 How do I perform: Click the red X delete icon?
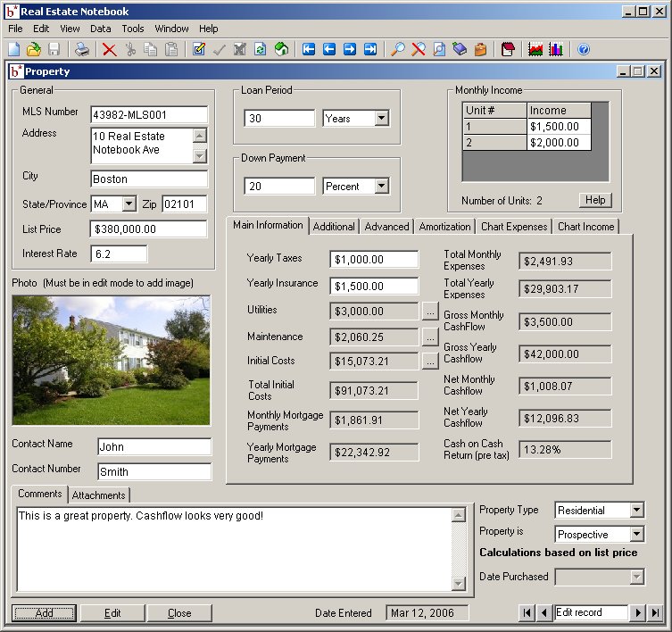(x=110, y=50)
